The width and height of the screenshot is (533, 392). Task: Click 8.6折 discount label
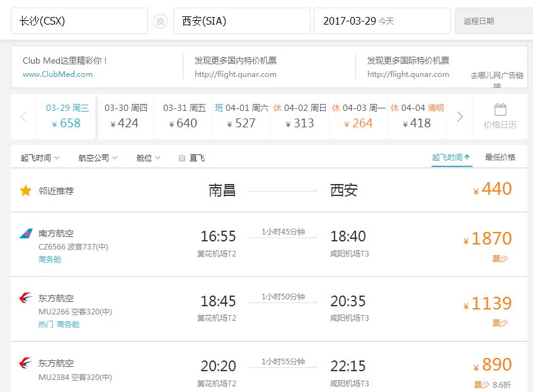point(501,385)
